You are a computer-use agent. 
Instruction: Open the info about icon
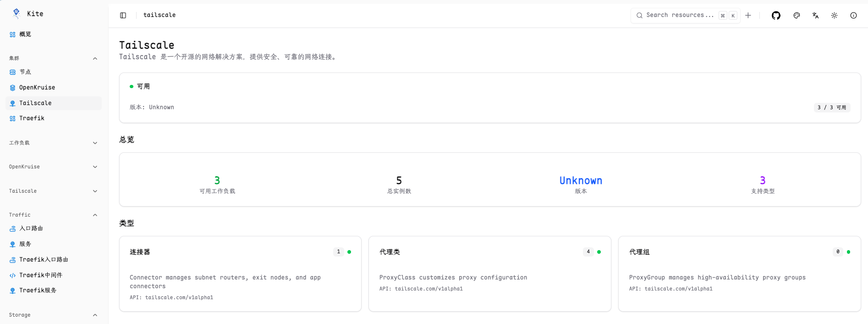point(853,16)
